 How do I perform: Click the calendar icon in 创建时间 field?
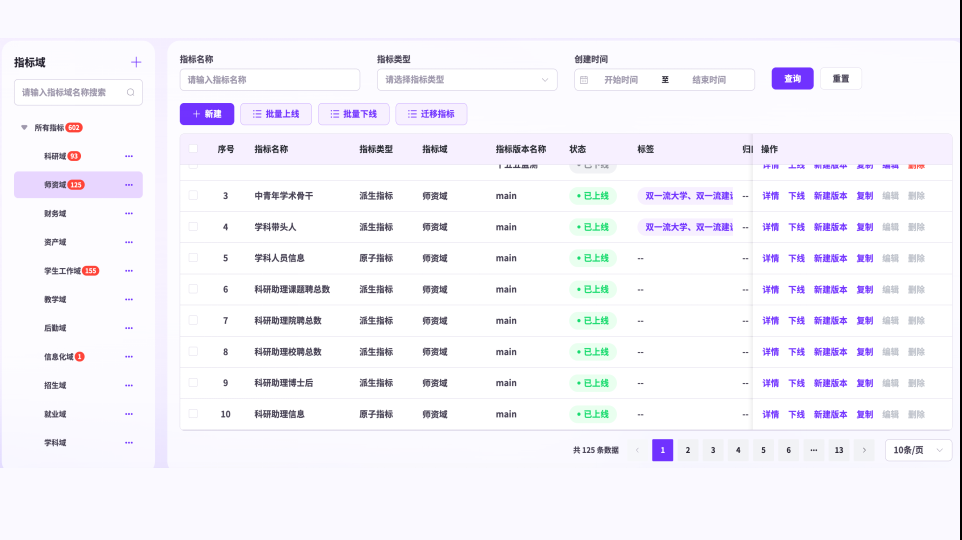pos(584,80)
